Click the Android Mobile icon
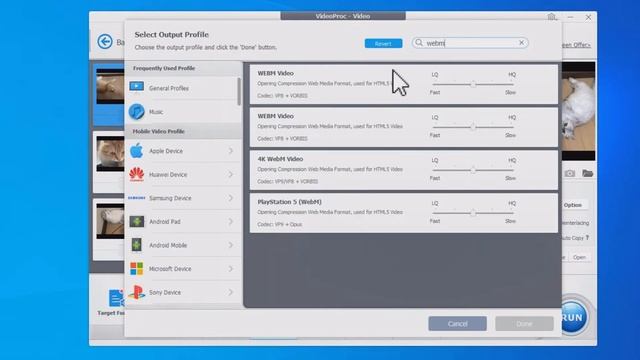The image size is (640, 360). coord(136,245)
